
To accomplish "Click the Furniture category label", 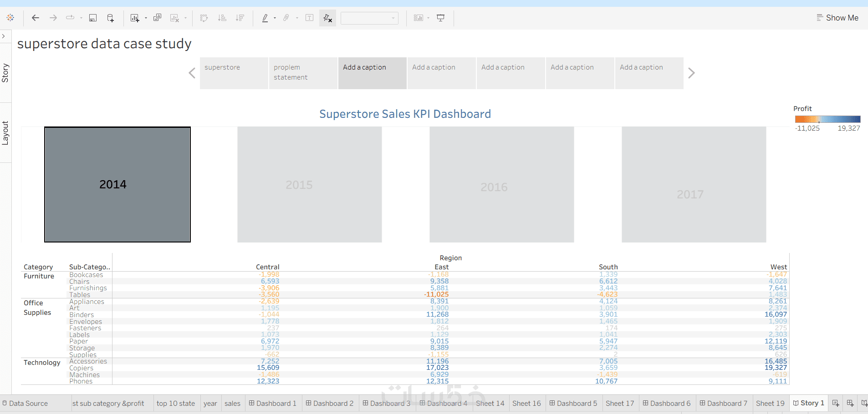I will point(39,276).
